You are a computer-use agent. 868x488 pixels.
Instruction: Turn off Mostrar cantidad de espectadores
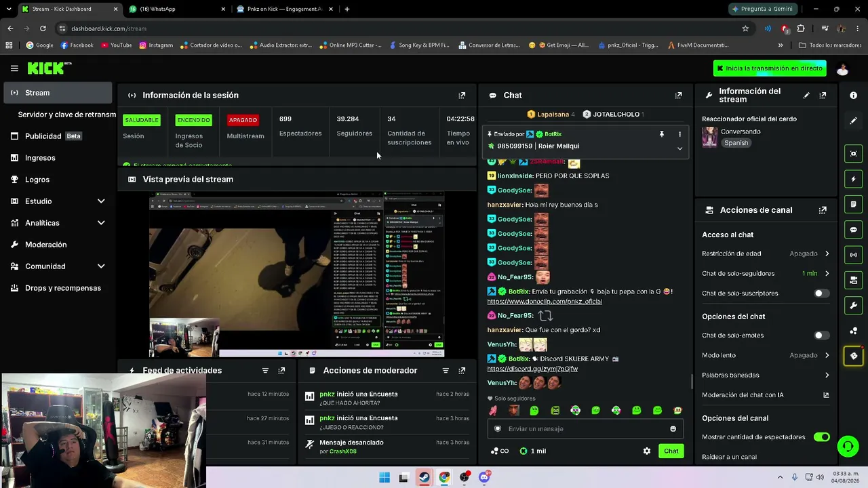821,437
